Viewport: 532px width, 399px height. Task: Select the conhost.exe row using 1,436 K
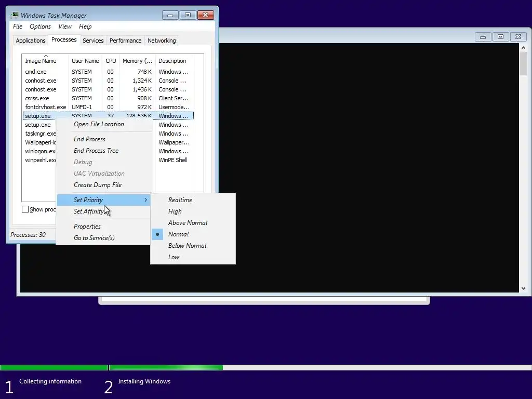click(x=108, y=89)
